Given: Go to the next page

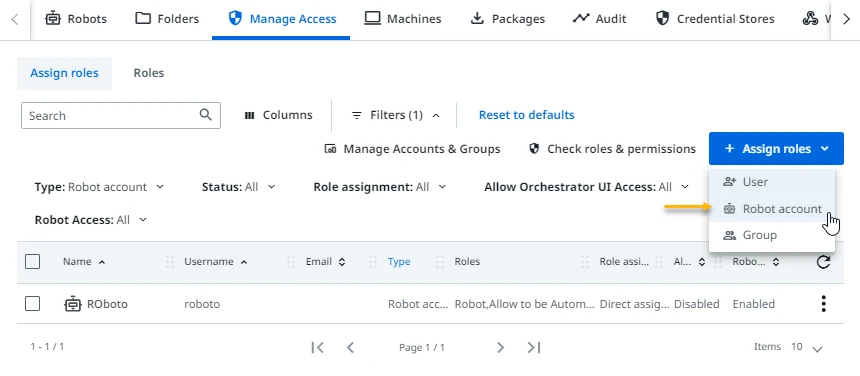Looking at the screenshot, I should [500, 347].
